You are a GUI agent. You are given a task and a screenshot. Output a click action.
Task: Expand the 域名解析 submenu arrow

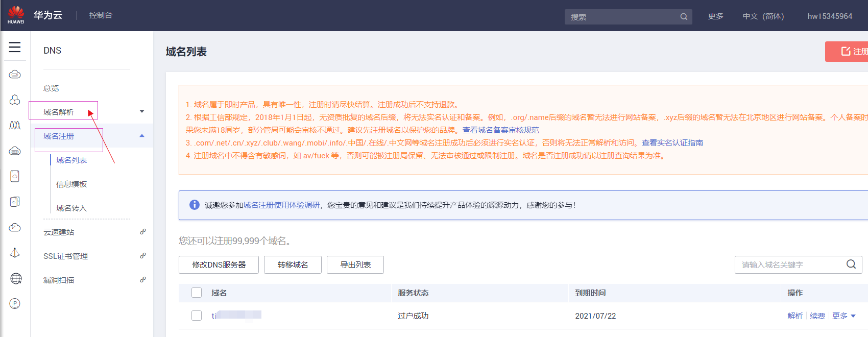(142, 111)
